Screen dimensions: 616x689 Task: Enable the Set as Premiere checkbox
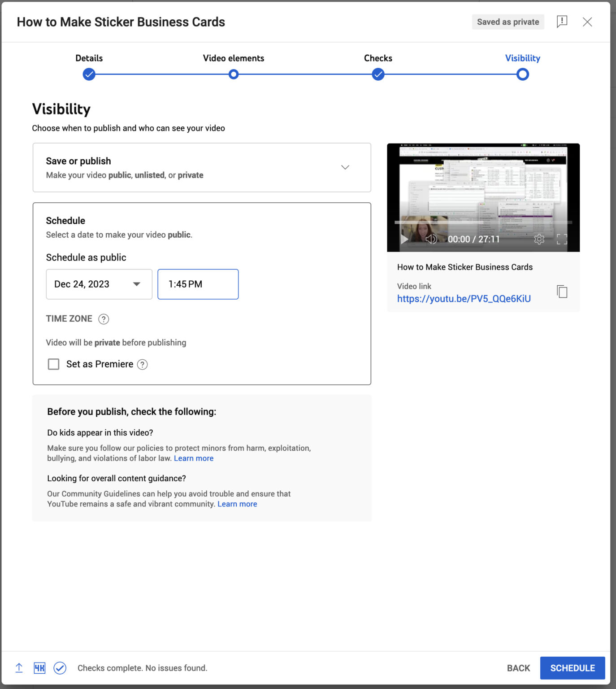tap(53, 364)
